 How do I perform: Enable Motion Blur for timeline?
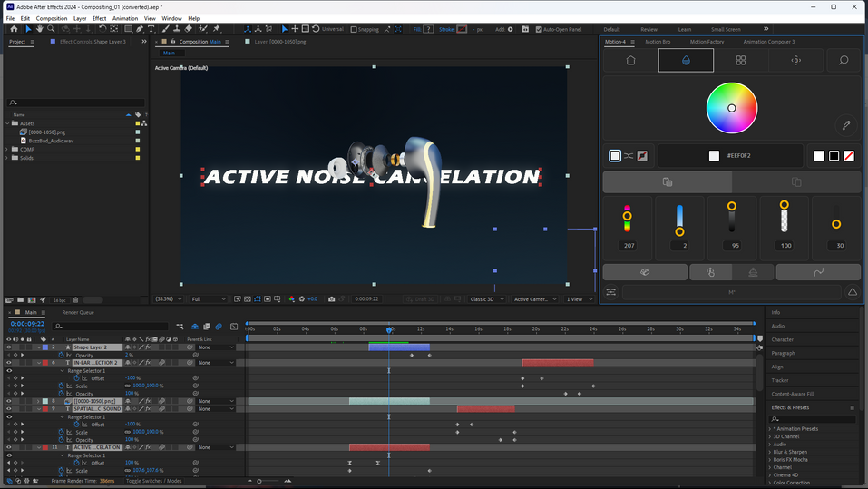tap(219, 327)
